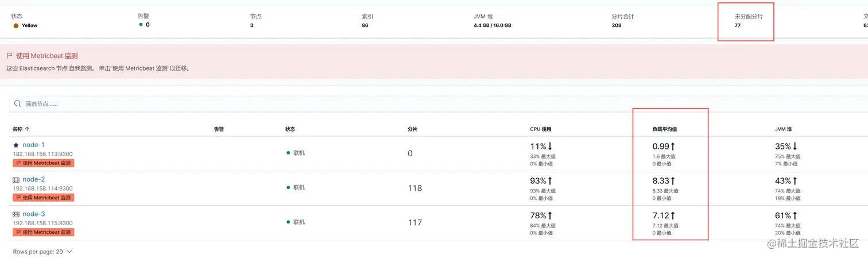
Task: Click node-2's 使用 Metricbeat 监测 badge
Action: 44,198
